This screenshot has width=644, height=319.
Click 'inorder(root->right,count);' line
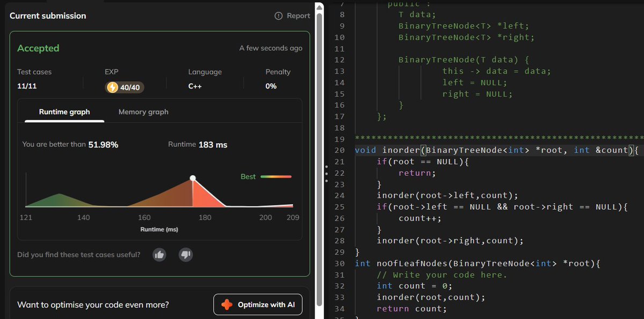click(450, 241)
